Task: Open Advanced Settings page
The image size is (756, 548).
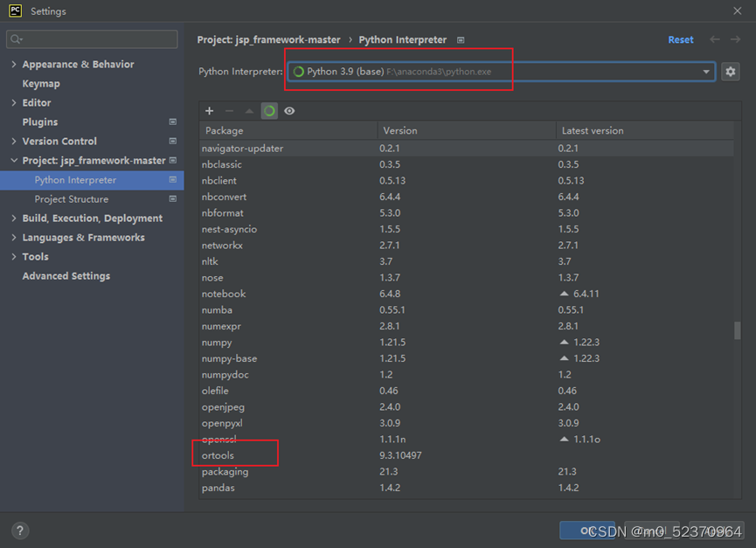Action: pos(66,276)
